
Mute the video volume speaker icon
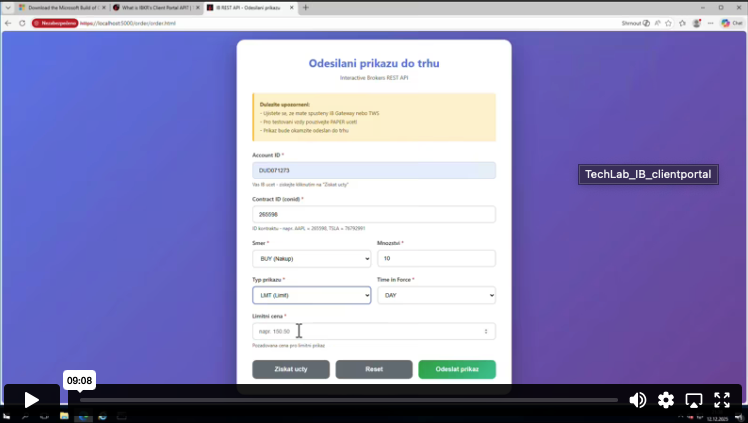(x=638, y=400)
